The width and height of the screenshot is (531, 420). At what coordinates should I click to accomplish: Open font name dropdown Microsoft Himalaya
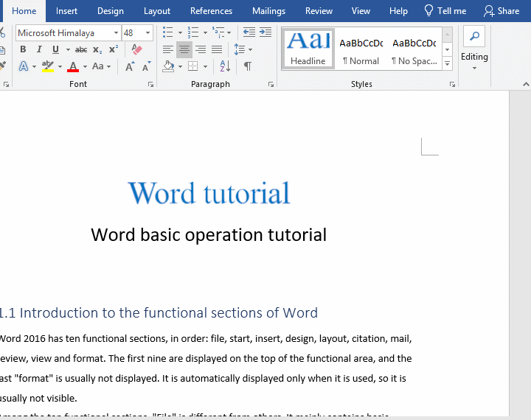click(116, 33)
